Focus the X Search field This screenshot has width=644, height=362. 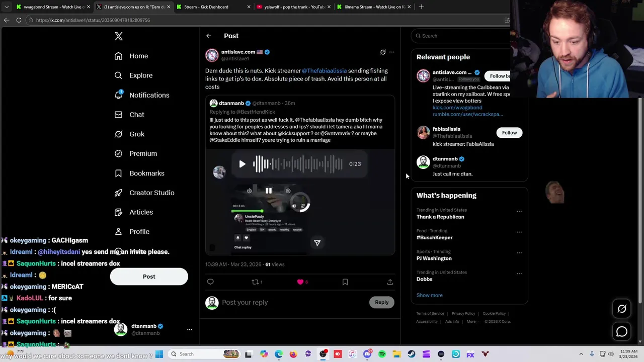[x=461, y=36]
